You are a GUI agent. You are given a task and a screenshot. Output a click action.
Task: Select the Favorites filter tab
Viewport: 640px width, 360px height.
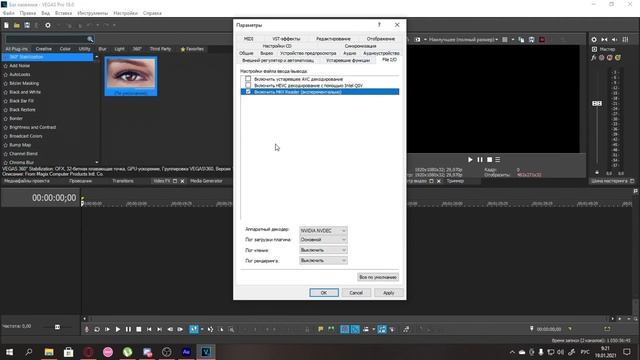[192, 49]
